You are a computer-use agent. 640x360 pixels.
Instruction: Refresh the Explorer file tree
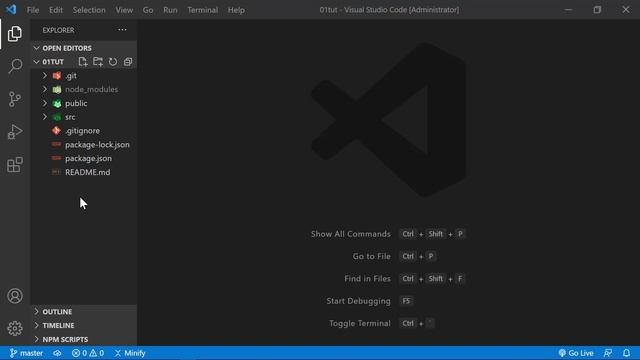[x=113, y=62]
